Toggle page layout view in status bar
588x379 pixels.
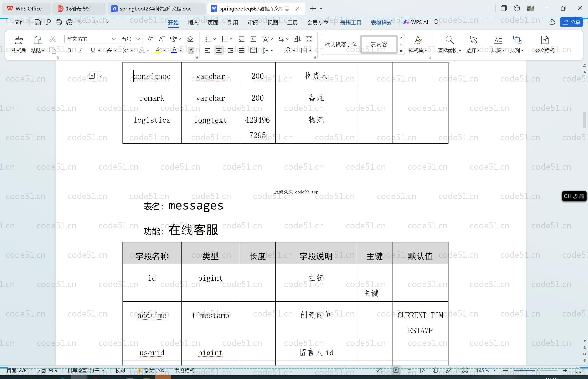point(396,370)
